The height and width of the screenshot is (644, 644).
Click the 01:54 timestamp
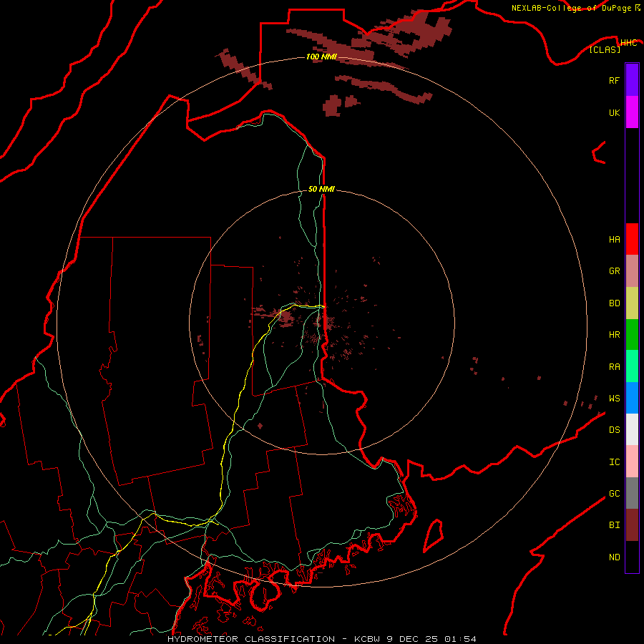pyautogui.click(x=461, y=639)
